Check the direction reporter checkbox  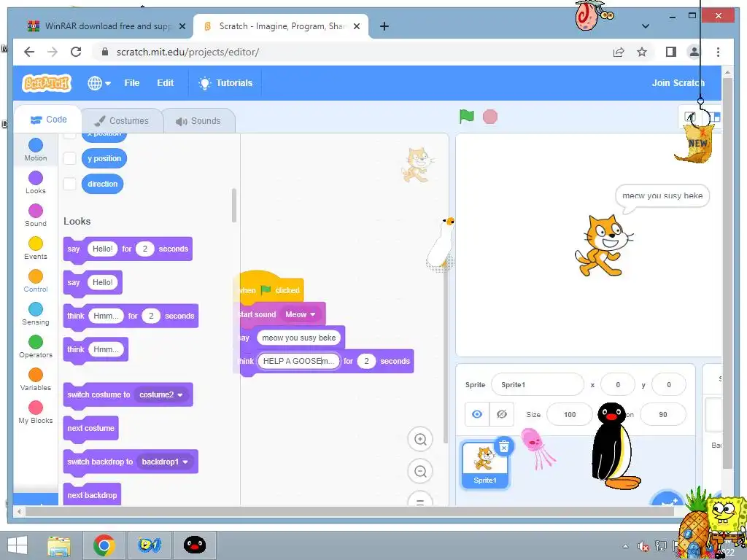pyautogui.click(x=69, y=184)
